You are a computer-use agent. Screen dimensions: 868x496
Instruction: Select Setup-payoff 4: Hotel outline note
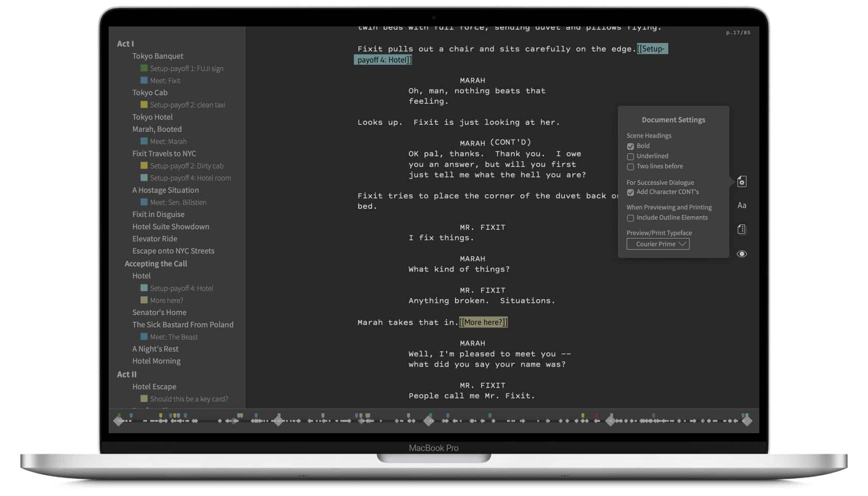pos(181,288)
